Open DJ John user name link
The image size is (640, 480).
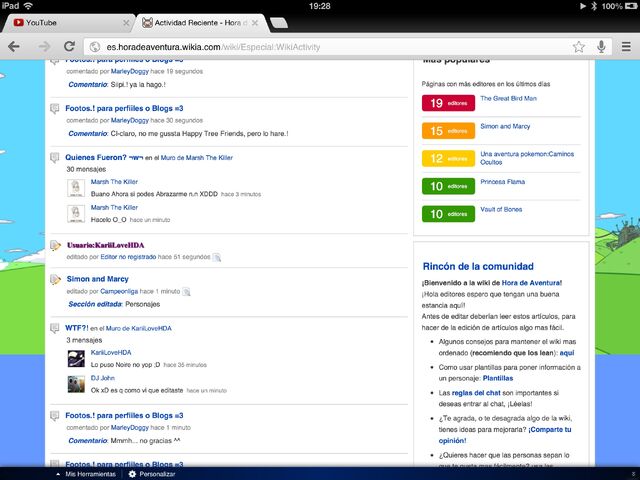click(x=102, y=378)
